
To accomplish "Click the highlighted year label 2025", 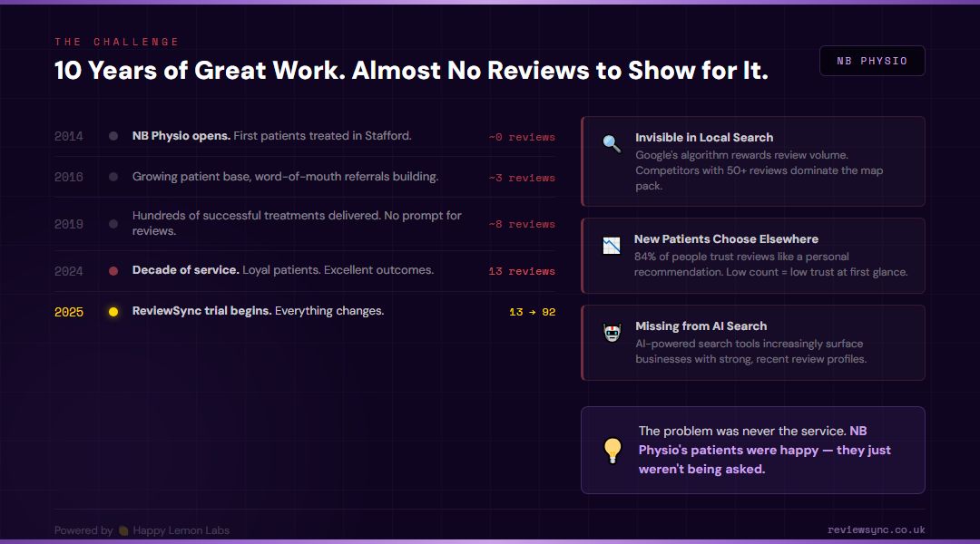I will pyautogui.click(x=69, y=312).
